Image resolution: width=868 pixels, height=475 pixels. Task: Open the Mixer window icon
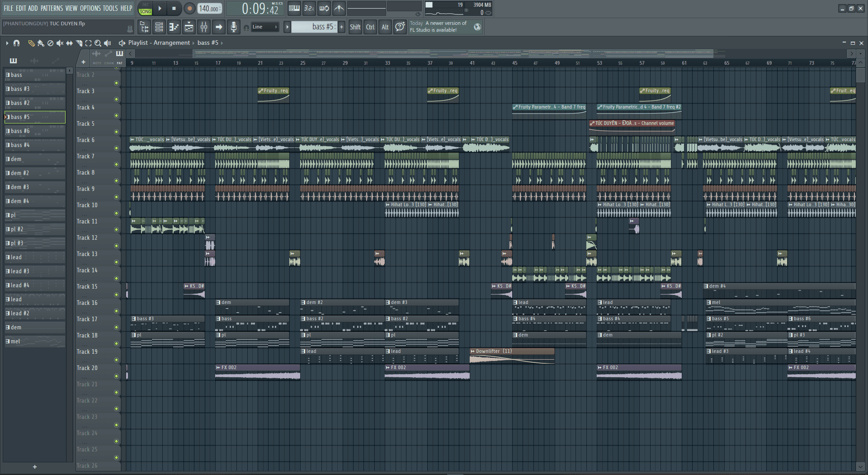tap(204, 27)
